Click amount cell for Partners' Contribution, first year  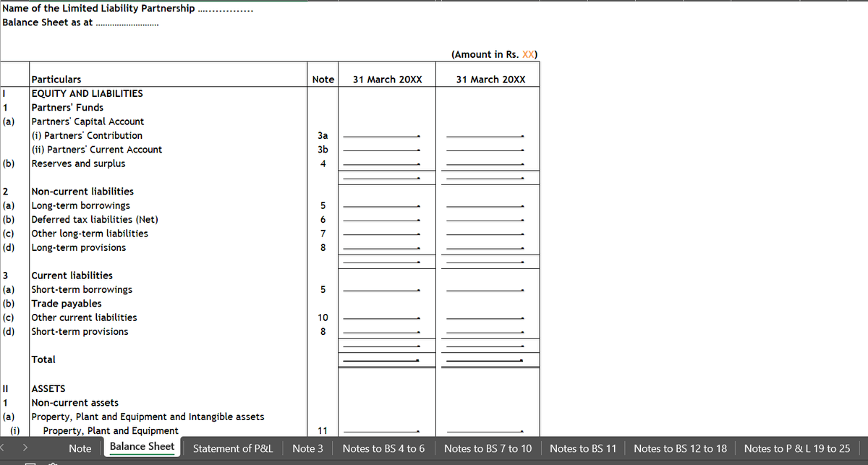click(x=386, y=135)
